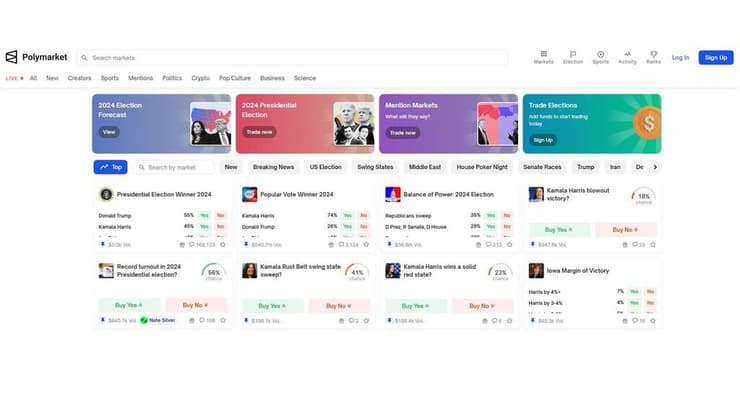The height and width of the screenshot is (416, 740).
Task: Buy No on Kamala Rust Belt sweep
Action: coord(339,306)
